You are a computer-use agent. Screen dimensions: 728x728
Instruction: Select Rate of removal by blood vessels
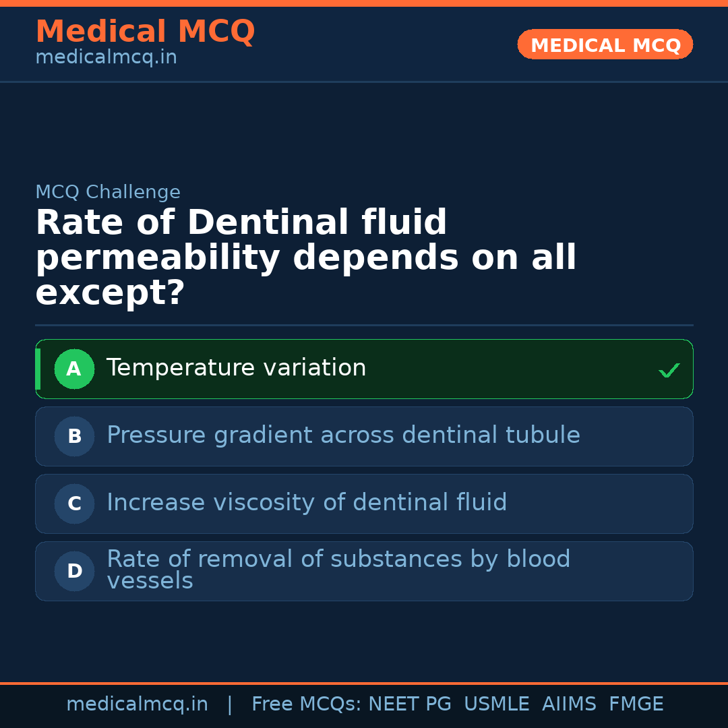338,570
